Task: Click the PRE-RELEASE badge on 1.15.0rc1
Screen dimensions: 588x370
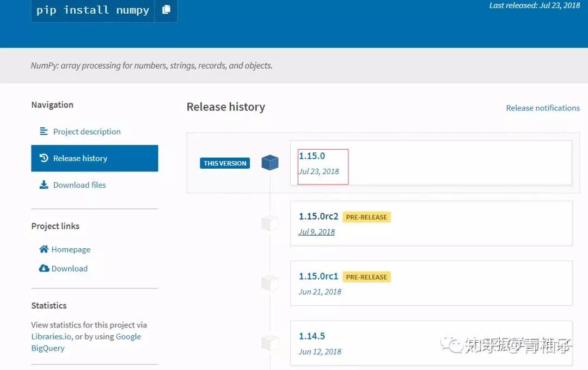Action: (x=367, y=276)
